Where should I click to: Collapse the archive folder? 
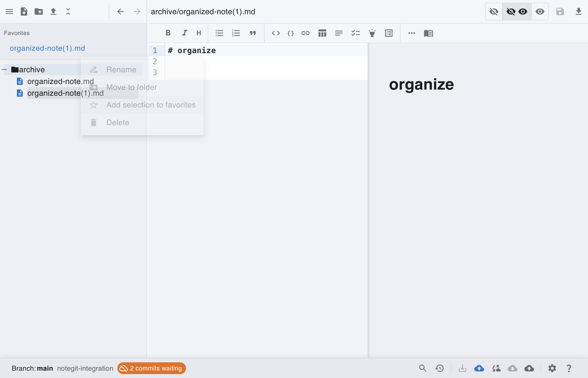[x=4, y=70]
